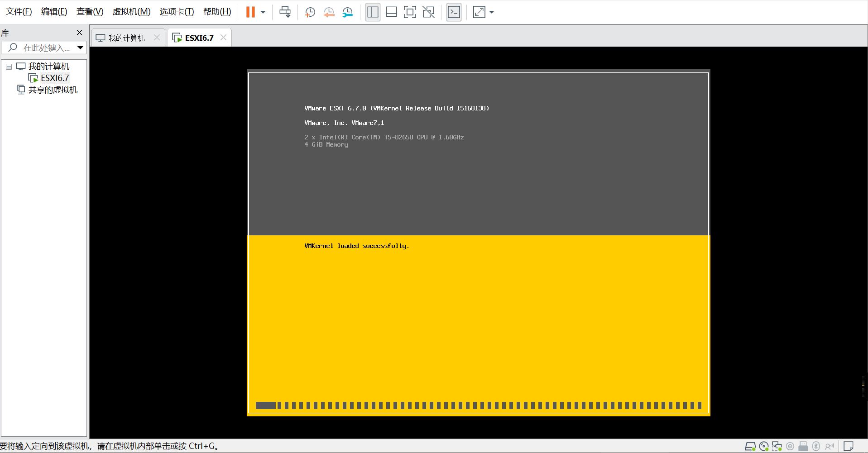Screen dimensions: 868x453
Task: Click the Bluetooth device status icon
Action: pos(816,447)
